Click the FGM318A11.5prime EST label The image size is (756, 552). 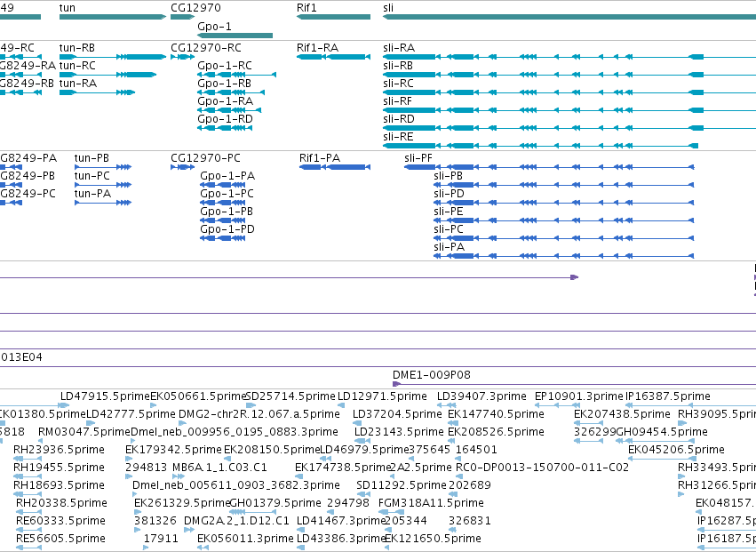(x=431, y=503)
